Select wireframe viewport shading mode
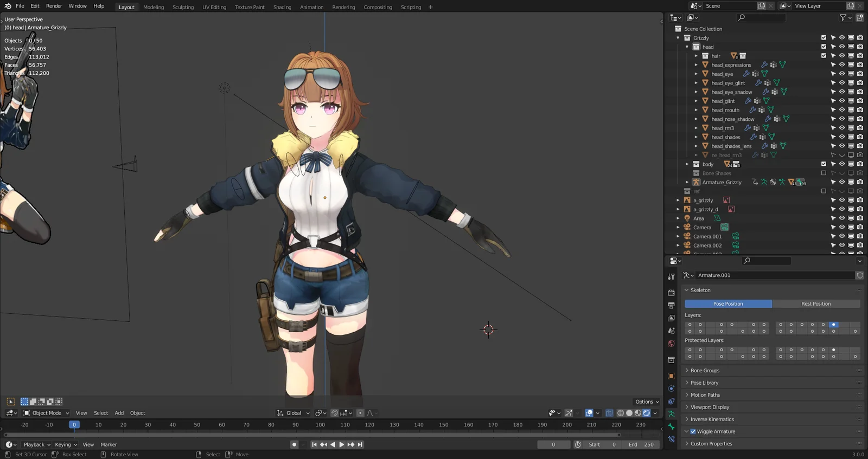The width and height of the screenshot is (868, 459). coord(621,413)
